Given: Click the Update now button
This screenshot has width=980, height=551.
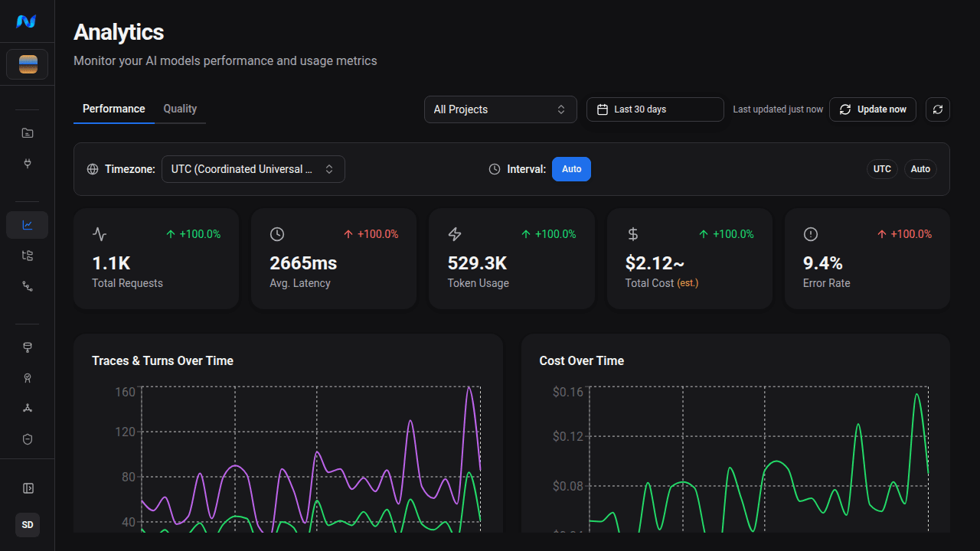Looking at the screenshot, I should [x=873, y=109].
